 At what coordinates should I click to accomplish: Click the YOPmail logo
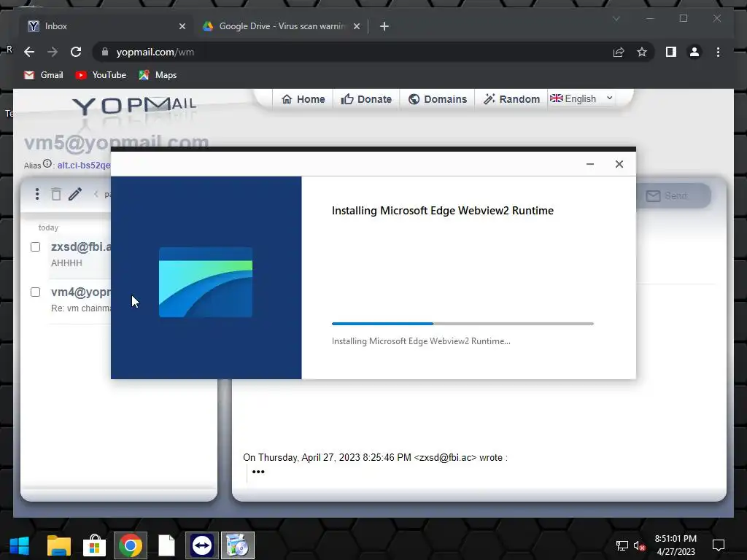[134, 106]
